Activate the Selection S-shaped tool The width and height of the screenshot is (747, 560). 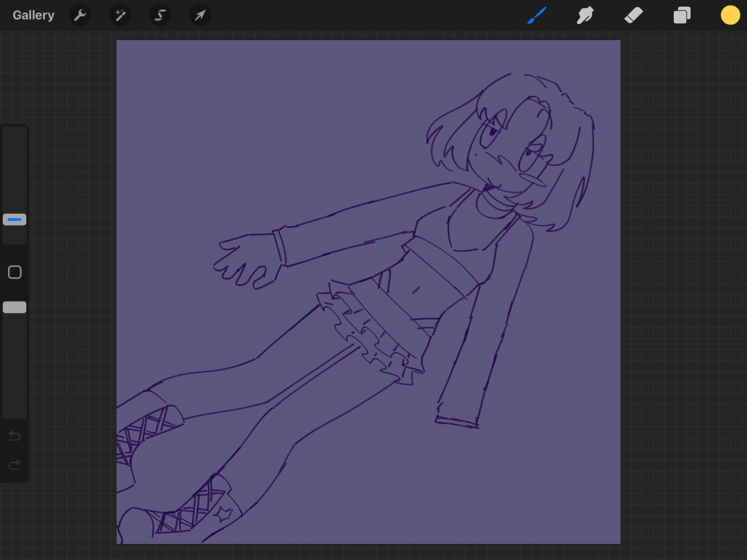pyautogui.click(x=160, y=15)
